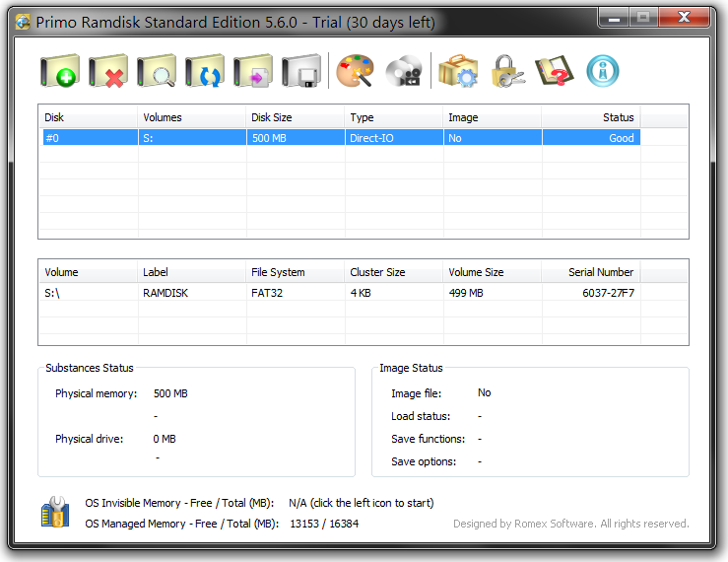Open the options suitcase gear icon
The height and width of the screenshot is (562, 728).
458,71
